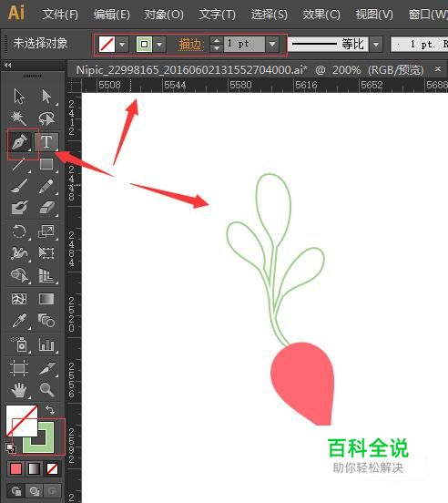Select the Scale tool
The image size is (448, 503).
click(x=46, y=231)
